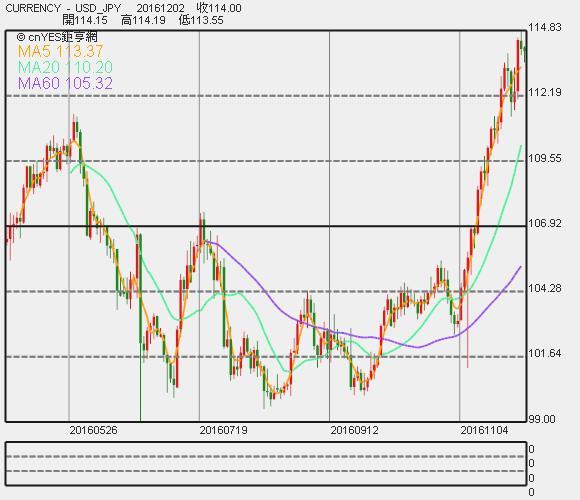The width and height of the screenshot is (580, 500).
Task: Click the closing price 114.00 text
Action: point(219,8)
